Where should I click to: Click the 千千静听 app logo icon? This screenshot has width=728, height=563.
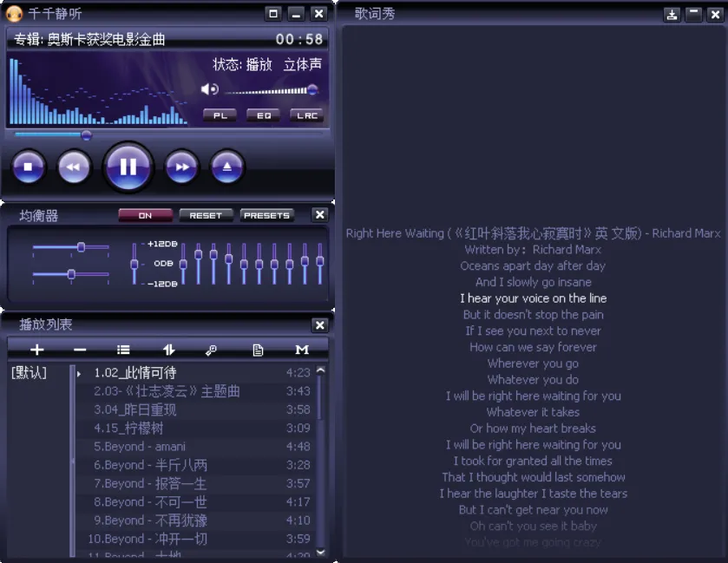tap(14, 14)
